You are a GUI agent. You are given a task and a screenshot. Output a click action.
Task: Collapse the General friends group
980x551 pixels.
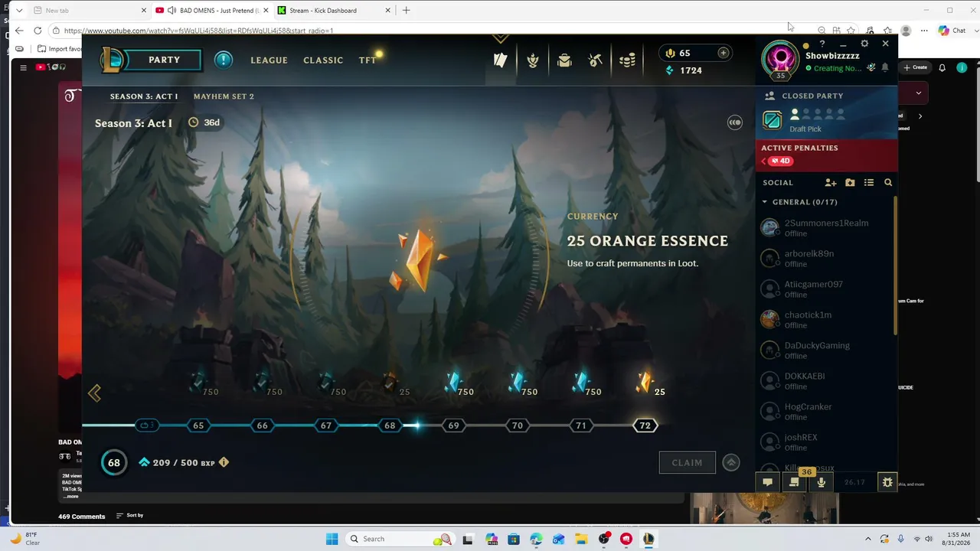[x=764, y=202]
